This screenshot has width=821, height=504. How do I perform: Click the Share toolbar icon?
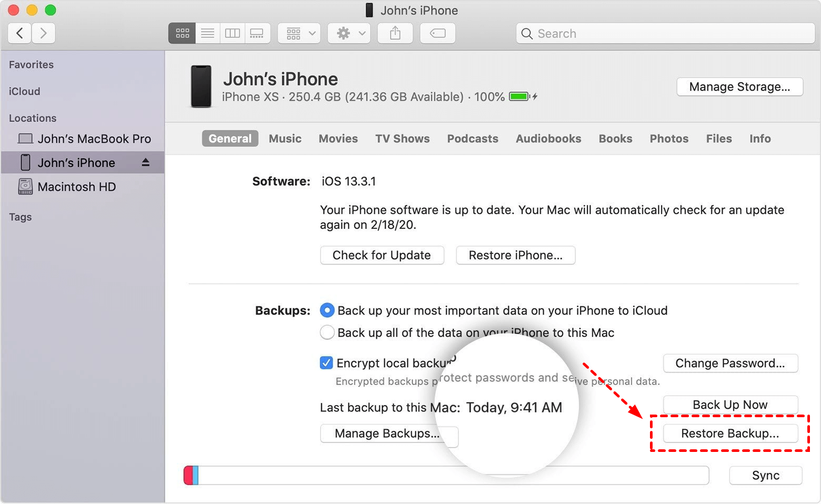coord(395,34)
